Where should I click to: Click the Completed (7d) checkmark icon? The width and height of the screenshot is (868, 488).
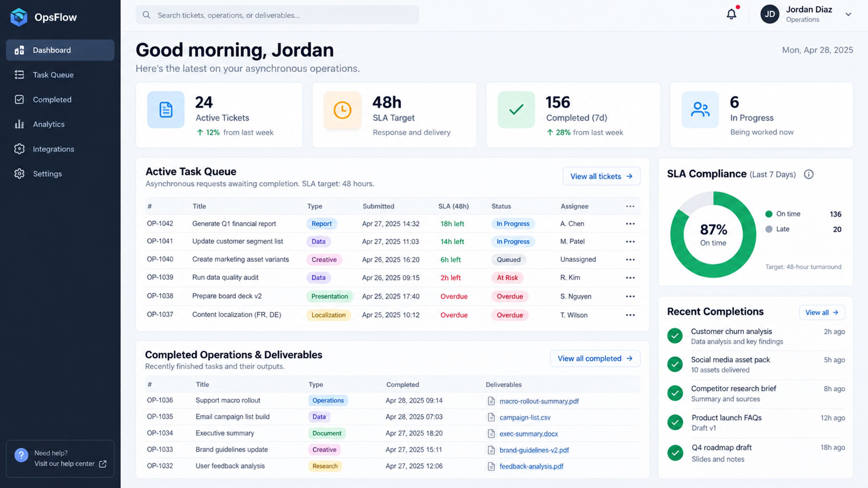(516, 110)
